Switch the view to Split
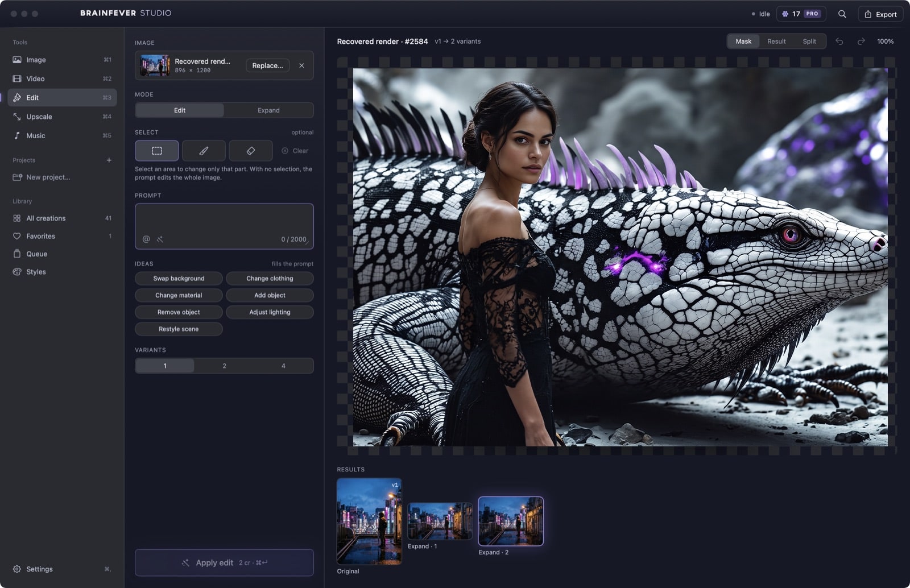This screenshot has height=588, width=910. pos(809,42)
